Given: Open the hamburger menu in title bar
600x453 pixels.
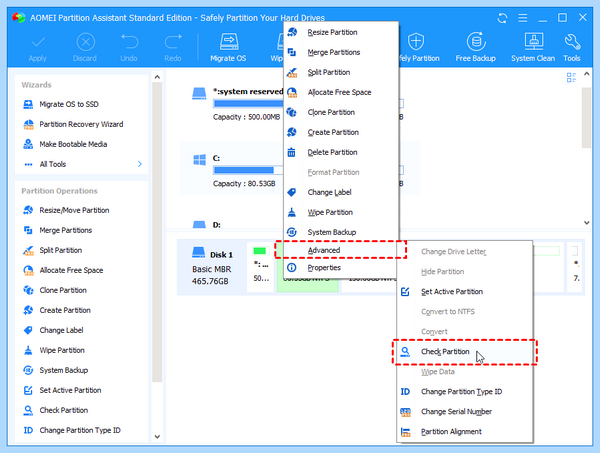Looking at the screenshot, I should click(x=523, y=18).
